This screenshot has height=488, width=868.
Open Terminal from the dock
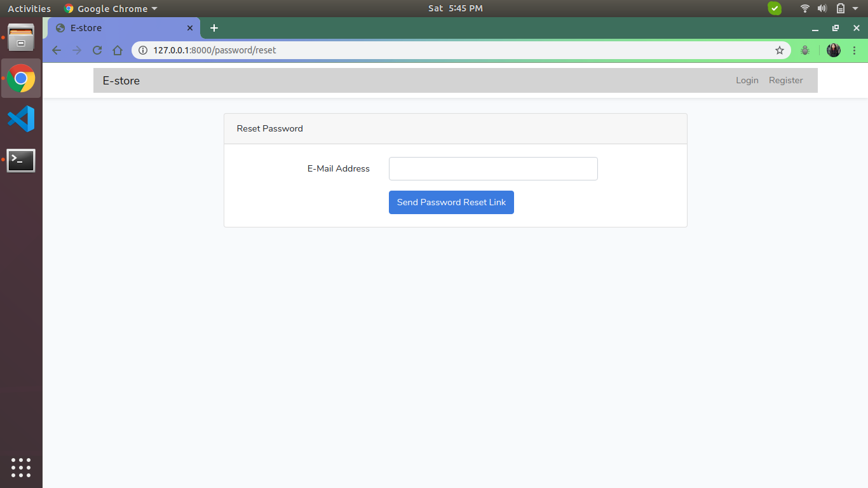coord(21,161)
